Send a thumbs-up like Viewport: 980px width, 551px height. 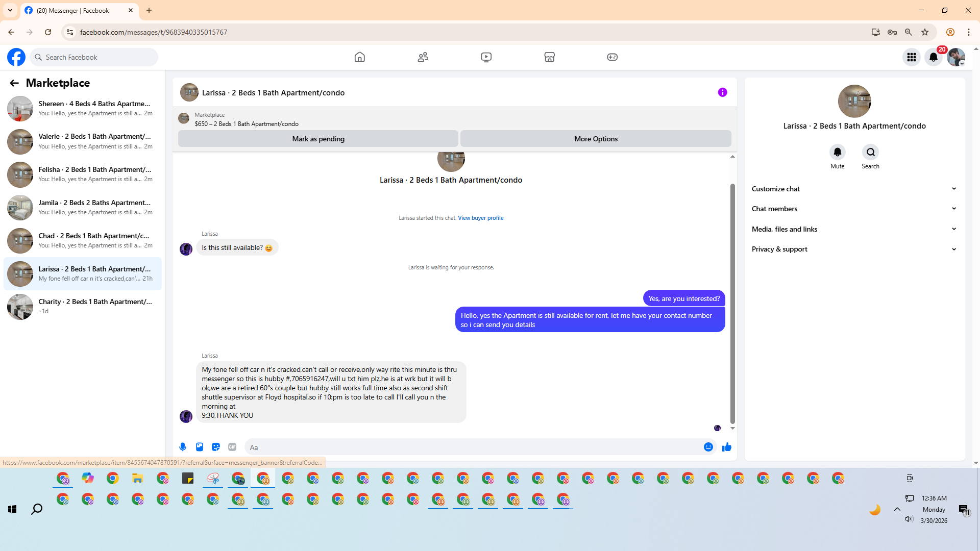point(727,447)
